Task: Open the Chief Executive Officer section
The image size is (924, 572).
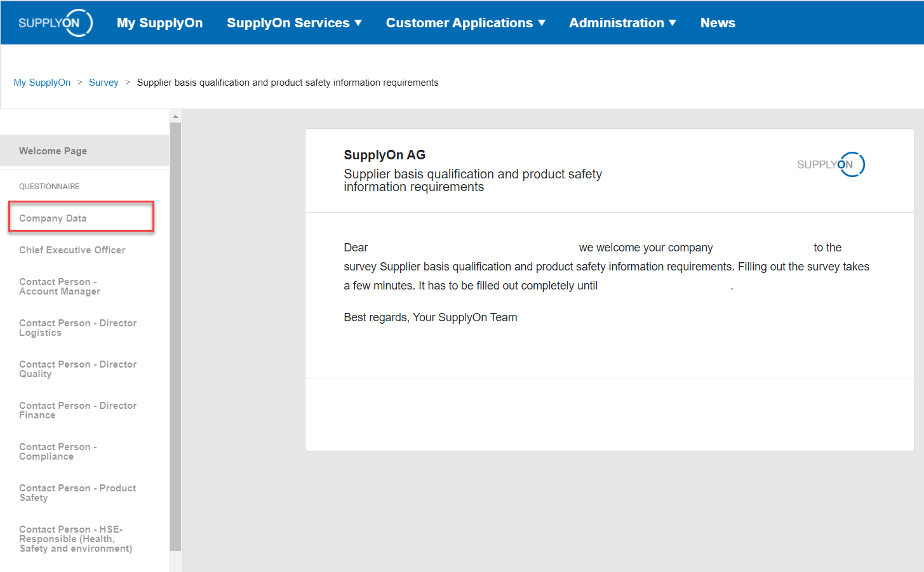Action: [72, 250]
